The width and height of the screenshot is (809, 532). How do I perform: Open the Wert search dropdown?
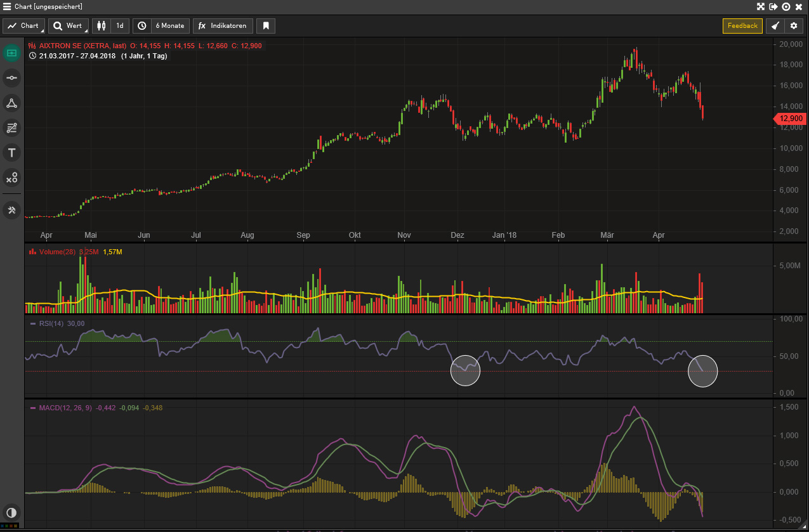pyautogui.click(x=69, y=26)
